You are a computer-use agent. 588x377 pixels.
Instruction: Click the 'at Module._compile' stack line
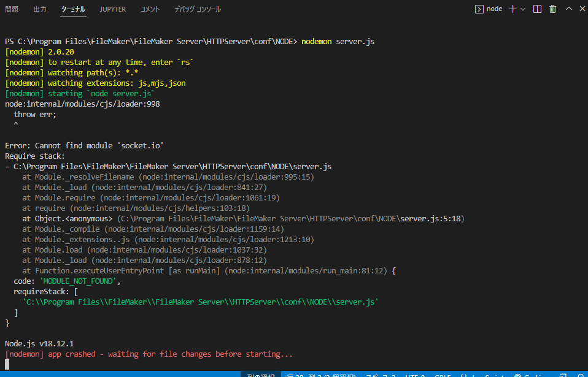click(153, 229)
